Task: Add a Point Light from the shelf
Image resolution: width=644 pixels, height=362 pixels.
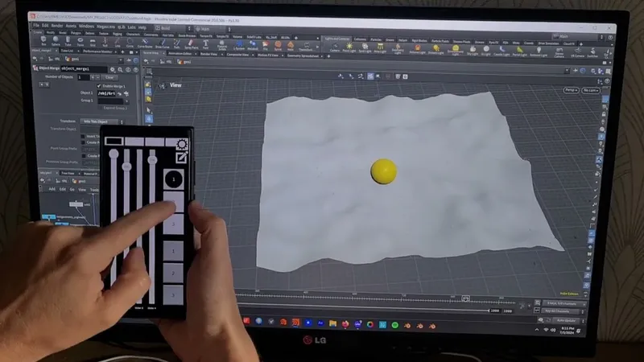Action: 349,47
